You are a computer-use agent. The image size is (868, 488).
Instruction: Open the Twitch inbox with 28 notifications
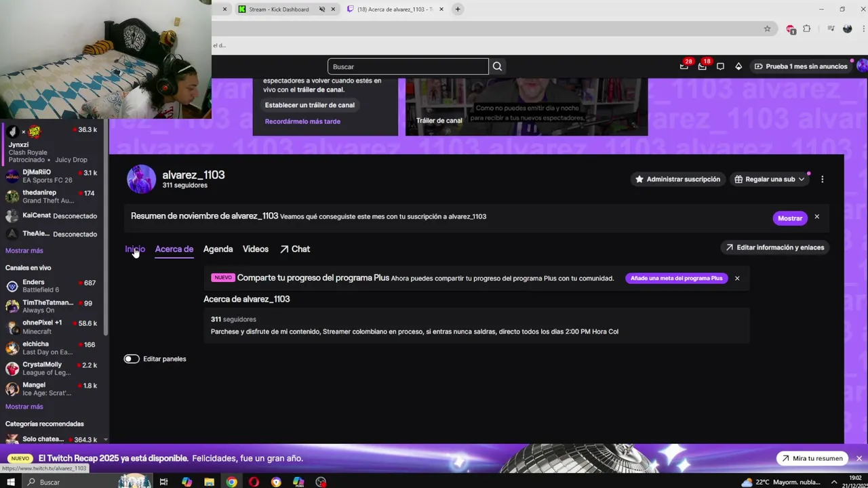(685, 66)
